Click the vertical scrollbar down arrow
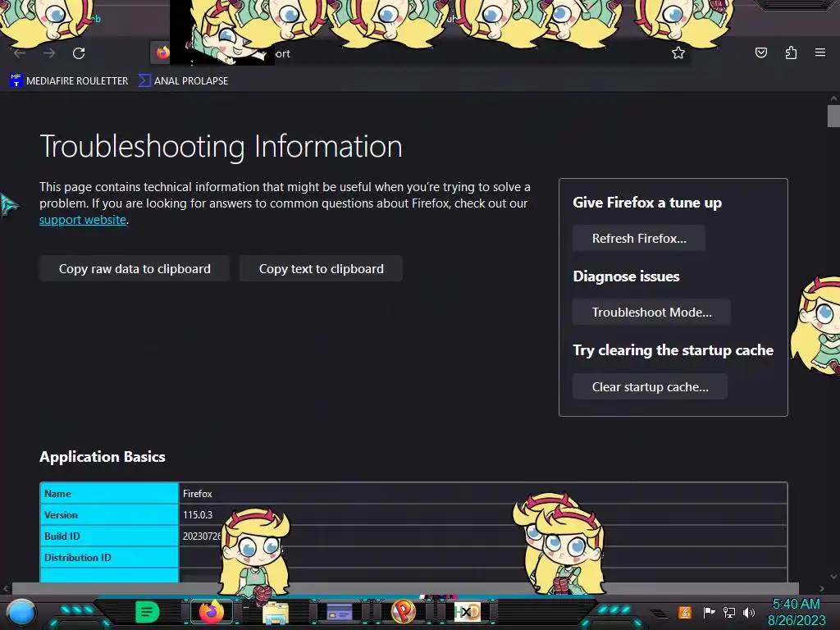 pos(833,577)
